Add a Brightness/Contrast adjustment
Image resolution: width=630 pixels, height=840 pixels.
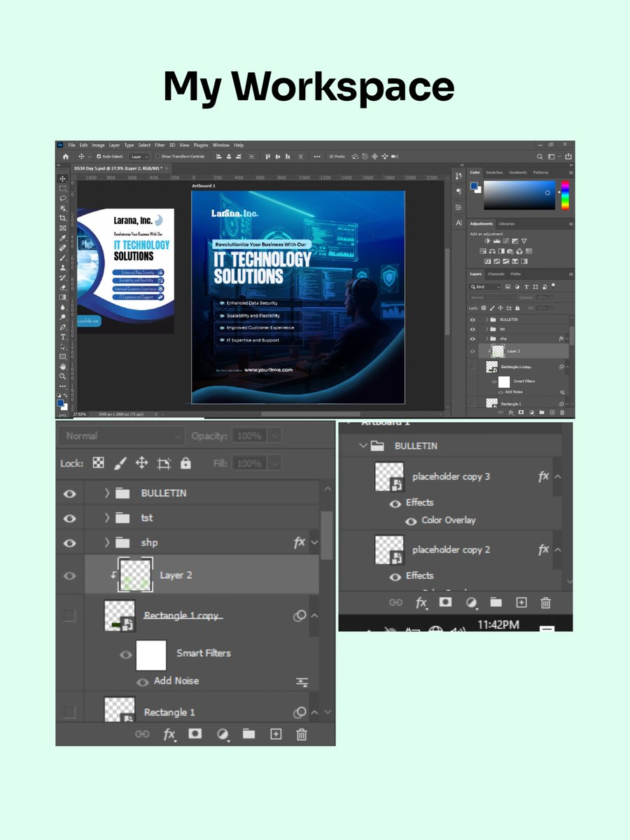(x=487, y=241)
